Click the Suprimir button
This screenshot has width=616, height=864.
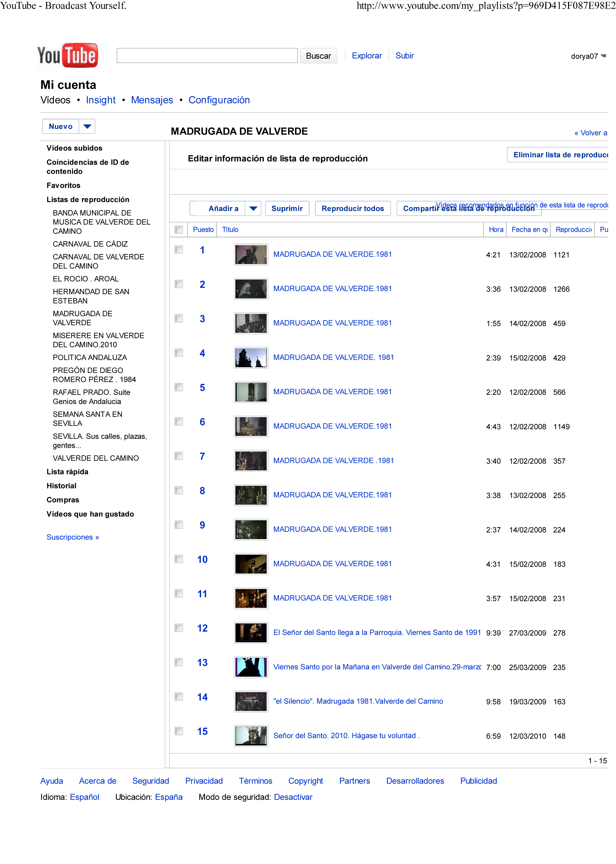pyautogui.click(x=287, y=208)
